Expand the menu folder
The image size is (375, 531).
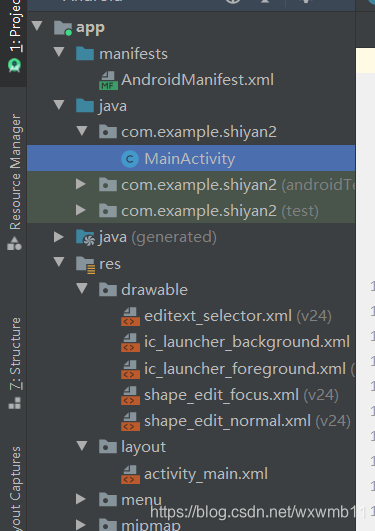[x=81, y=499]
